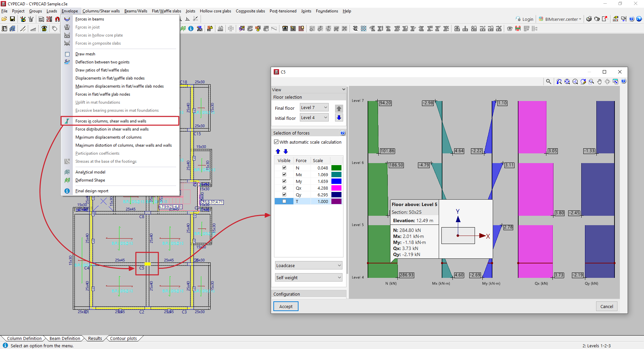Click the blue info icon in main toolbar
Image resolution: width=644 pixels, height=349 pixels.
tap(191, 29)
